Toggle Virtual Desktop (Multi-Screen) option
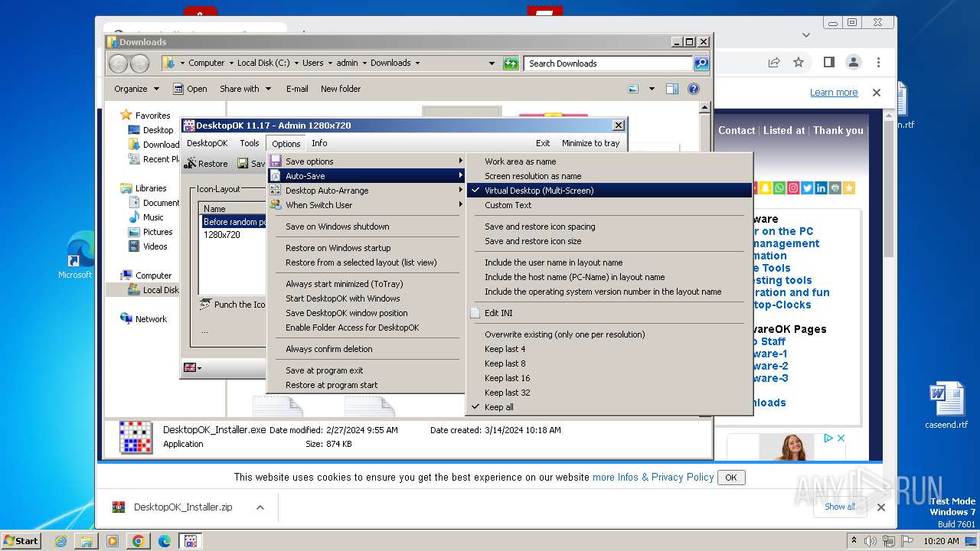The width and height of the screenshot is (980, 551). click(x=609, y=191)
